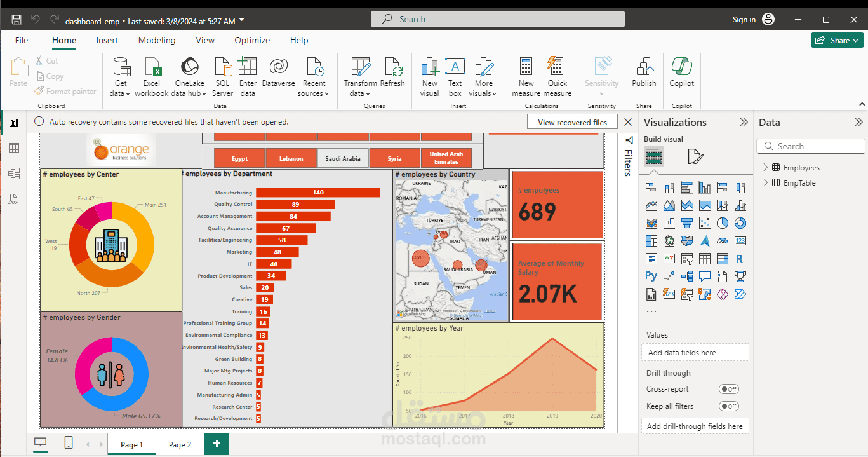Select the Filled map visual

pyautogui.click(x=686, y=241)
